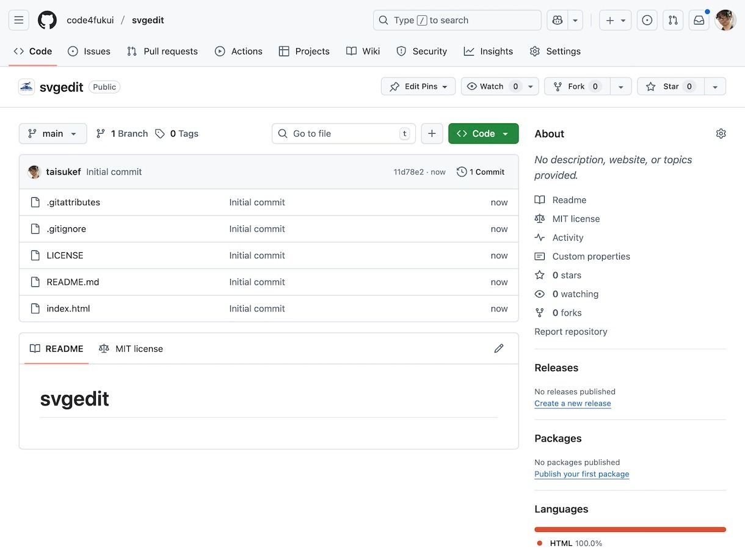Screen dimensions: 745x560
Task: Star the repository
Action: (670, 87)
